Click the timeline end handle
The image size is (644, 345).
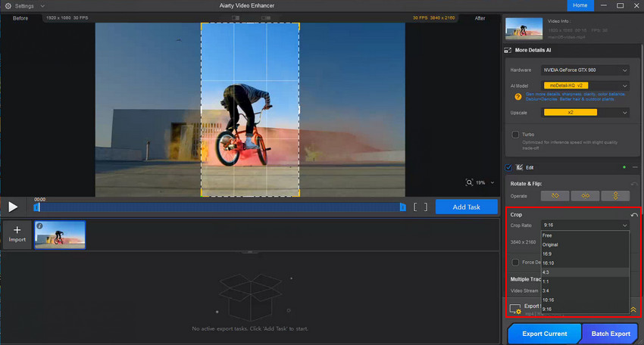[x=402, y=207]
